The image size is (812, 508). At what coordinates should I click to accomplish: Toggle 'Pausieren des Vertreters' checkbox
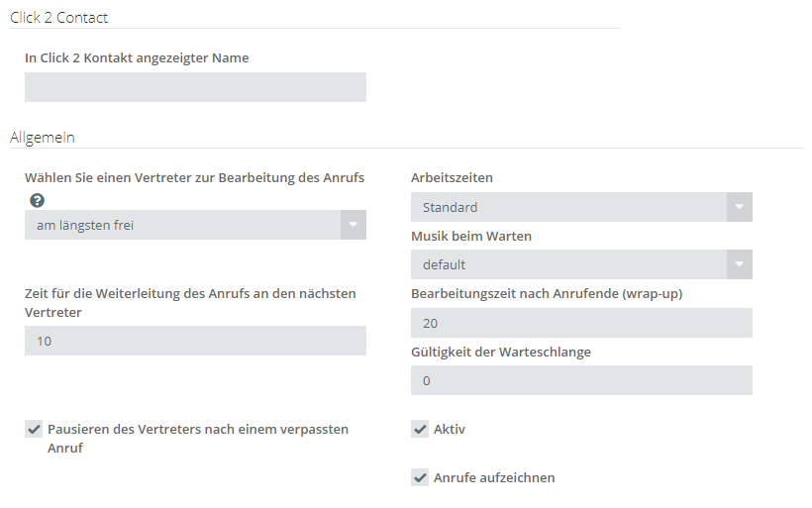(x=34, y=429)
